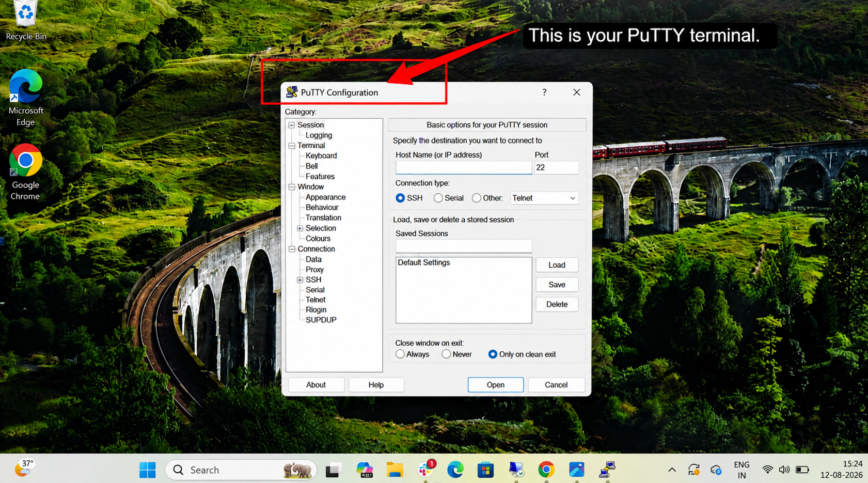Collapse the Terminal tree node
Screen dimensions: 868x483
click(292, 146)
